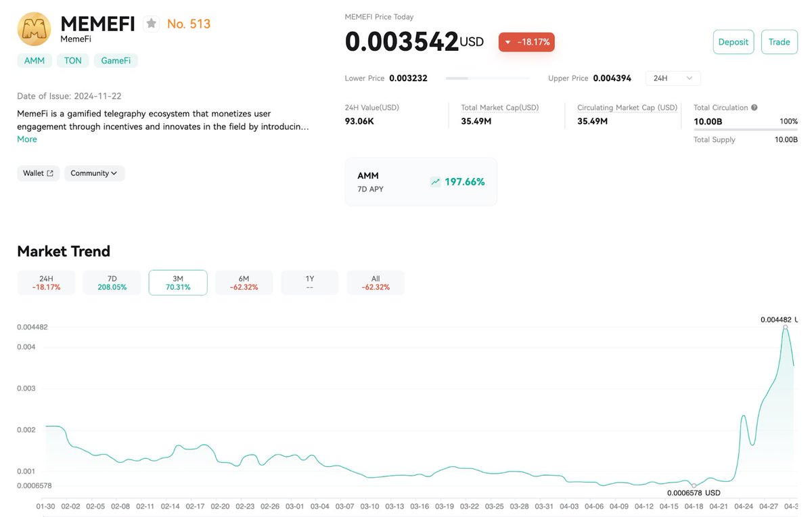Select the TON tag
812x517 pixels.
72,60
